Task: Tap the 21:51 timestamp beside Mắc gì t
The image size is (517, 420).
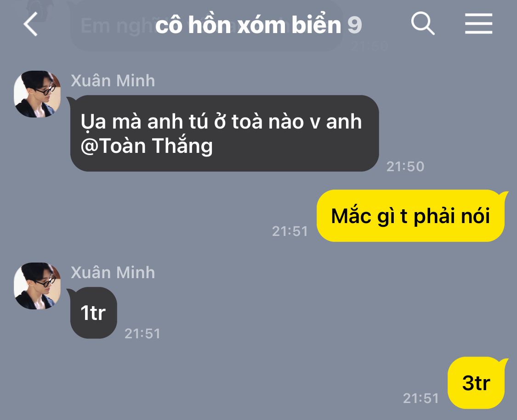Action: pyautogui.click(x=290, y=231)
